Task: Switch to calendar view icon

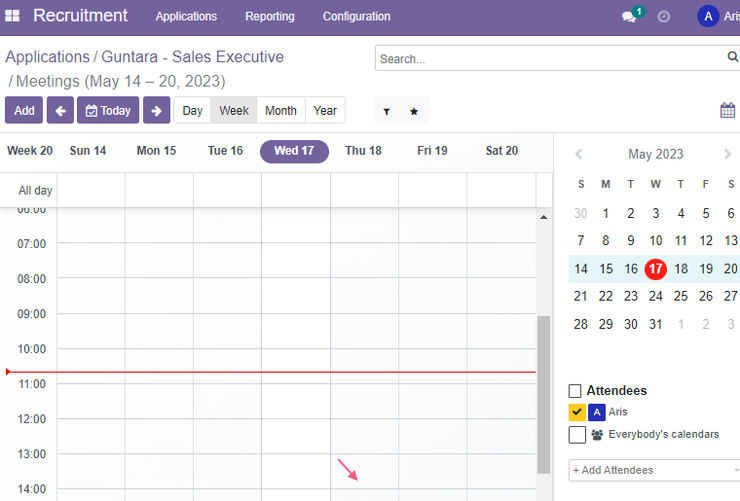Action: coord(727,110)
